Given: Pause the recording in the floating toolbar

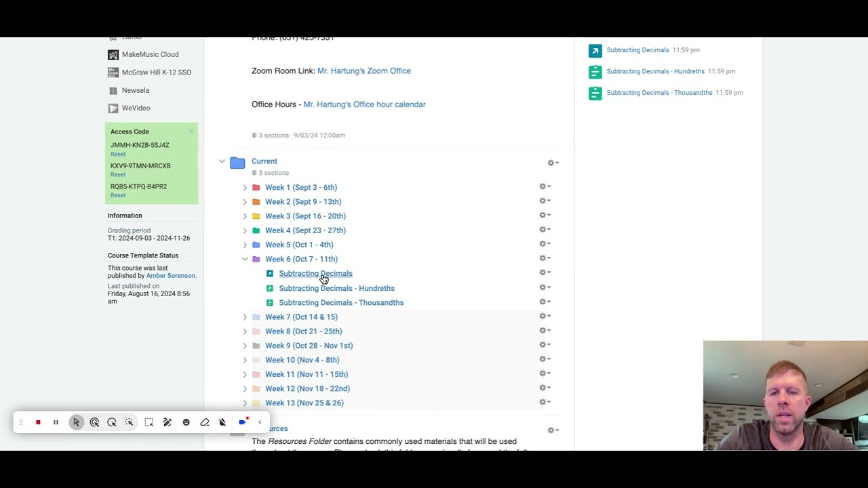Looking at the screenshot, I should (x=56, y=422).
